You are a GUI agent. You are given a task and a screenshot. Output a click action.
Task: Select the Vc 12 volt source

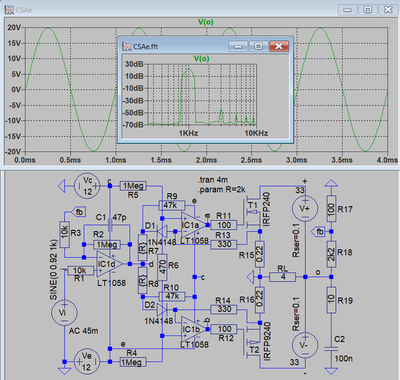(x=87, y=186)
